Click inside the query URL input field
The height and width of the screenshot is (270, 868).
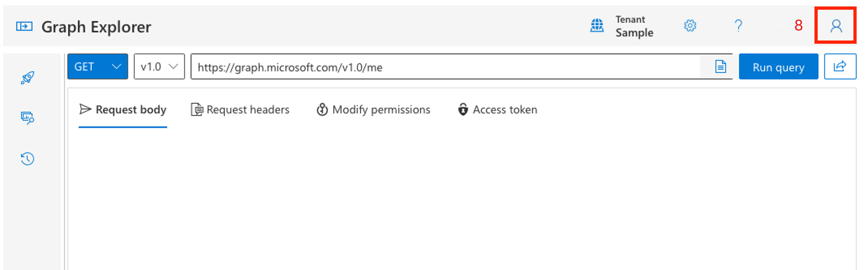pos(404,67)
